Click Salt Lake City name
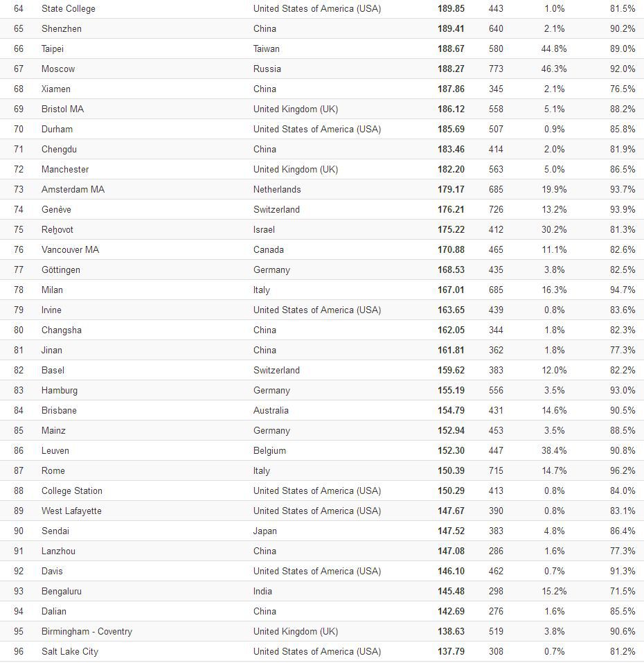This screenshot has height=663, width=644. 70,652
